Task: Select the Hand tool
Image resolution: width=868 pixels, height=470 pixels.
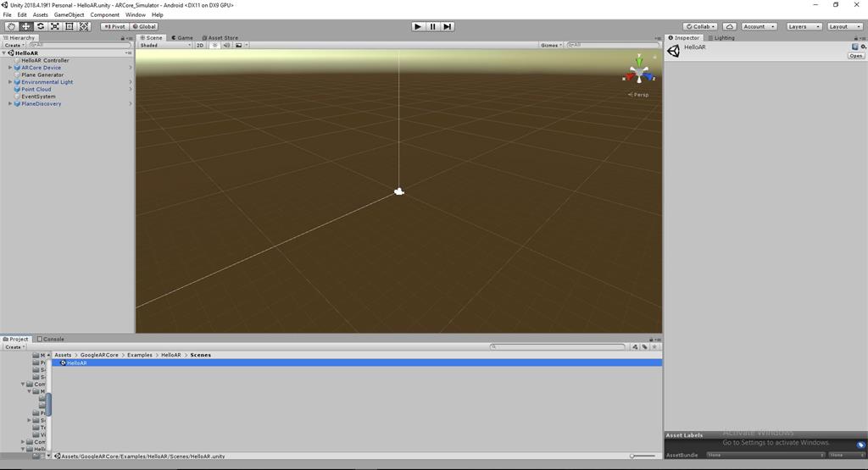Action: pos(11,26)
